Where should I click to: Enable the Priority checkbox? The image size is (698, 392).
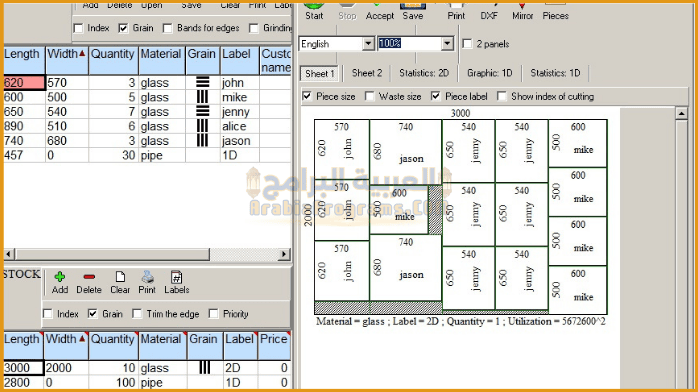(214, 314)
